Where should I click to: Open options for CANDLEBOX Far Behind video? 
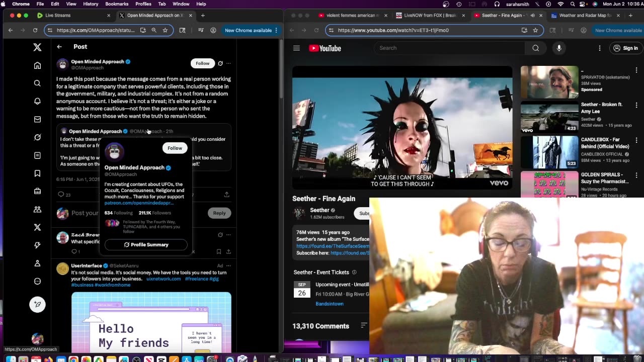[636, 140]
